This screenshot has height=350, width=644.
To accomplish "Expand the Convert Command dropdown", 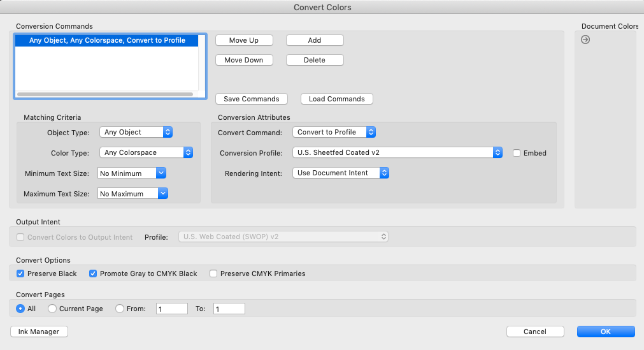I will (334, 132).
